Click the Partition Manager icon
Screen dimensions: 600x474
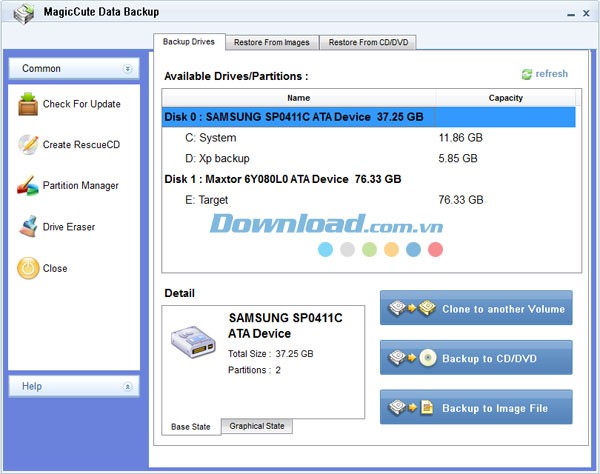(28, 186)
